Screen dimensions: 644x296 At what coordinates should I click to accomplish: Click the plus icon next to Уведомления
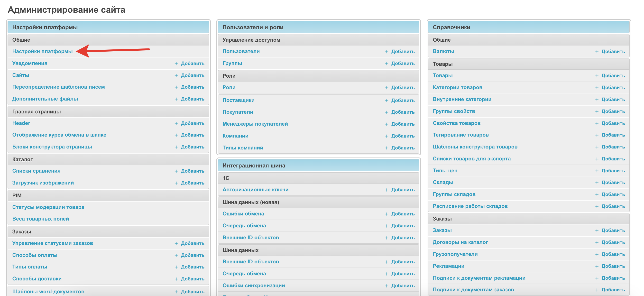(176, 64)
